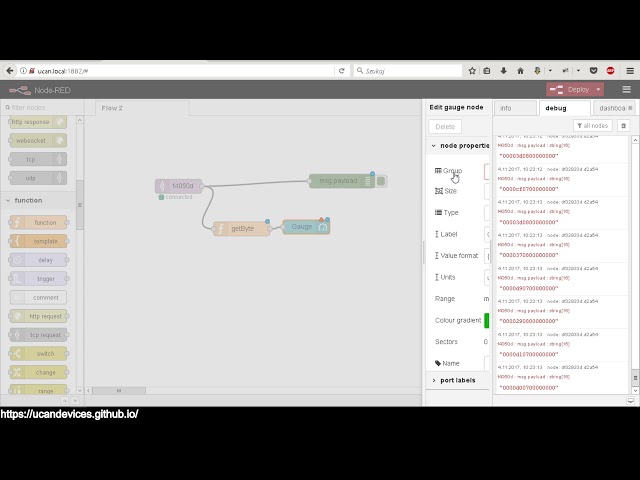Switch to the debug sidebar tab
The height and width of the screenshot is (480, 640).
tap(564, 108)
